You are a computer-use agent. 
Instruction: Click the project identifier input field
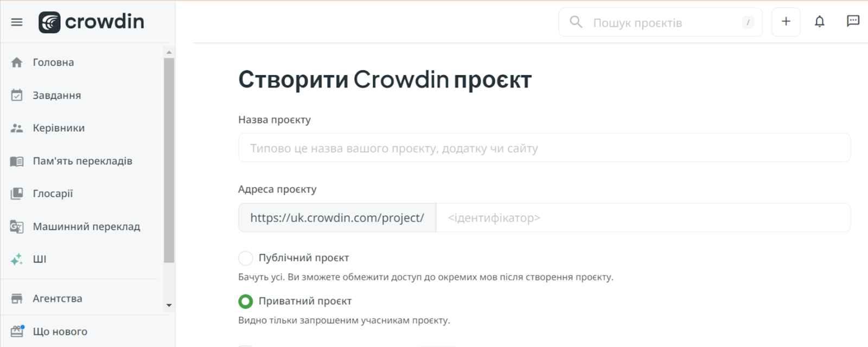[x=643, y=218]
